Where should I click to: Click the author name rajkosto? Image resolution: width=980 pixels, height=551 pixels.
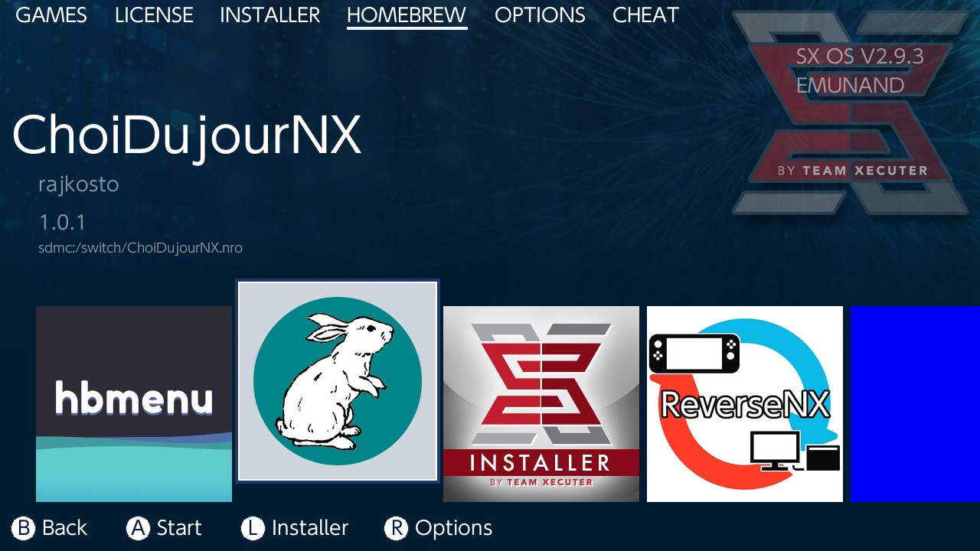78,184
